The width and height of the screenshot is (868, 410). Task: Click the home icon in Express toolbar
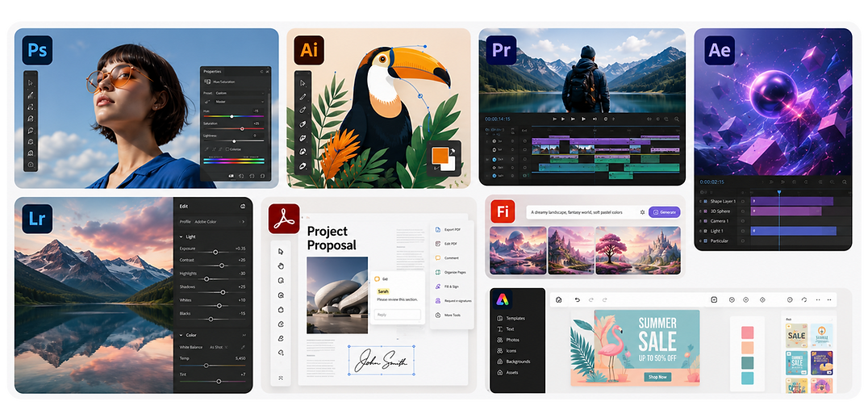[558, 299]
